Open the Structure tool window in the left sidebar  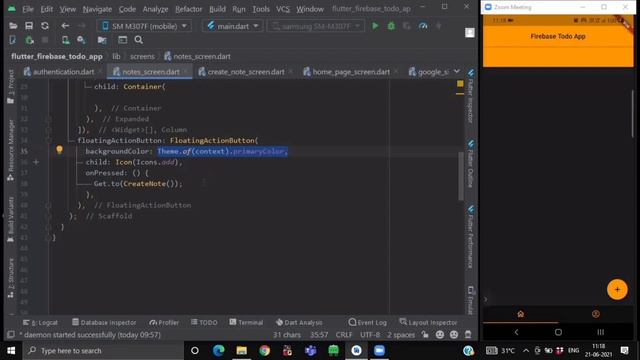(x=11, y=278)
